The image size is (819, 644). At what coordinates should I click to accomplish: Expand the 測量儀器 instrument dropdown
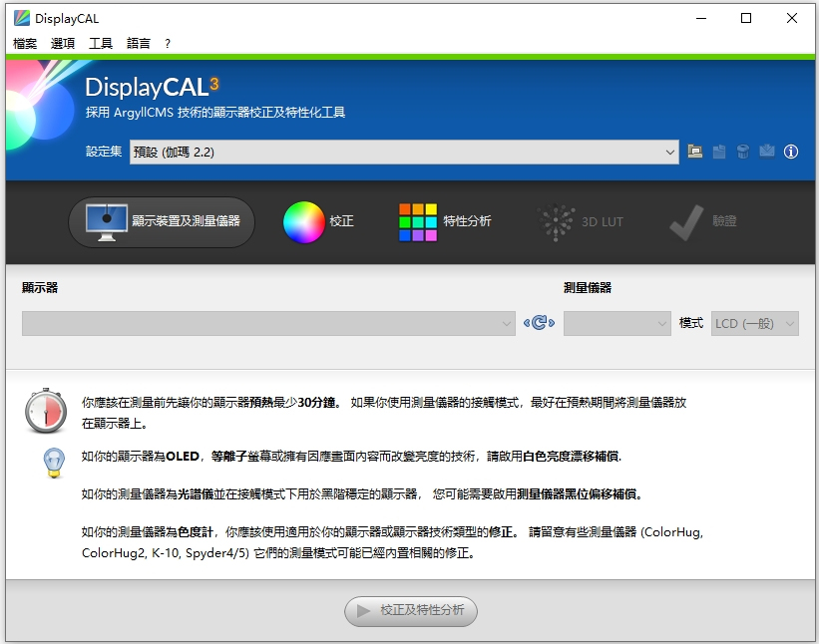(x=617, y=324)
